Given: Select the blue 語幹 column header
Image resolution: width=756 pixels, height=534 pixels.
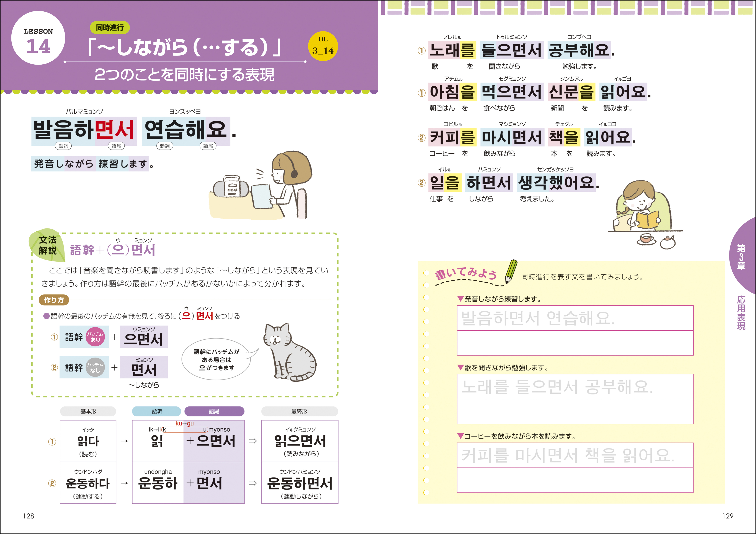Looking at the screenshot, I should coord(157,412).
